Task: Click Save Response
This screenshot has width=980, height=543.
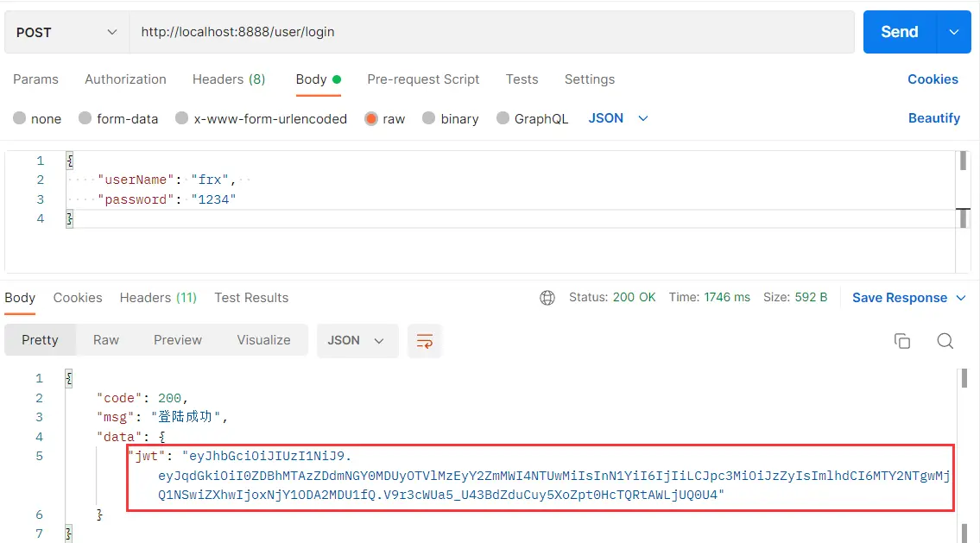Action: [x=900, y=298]
